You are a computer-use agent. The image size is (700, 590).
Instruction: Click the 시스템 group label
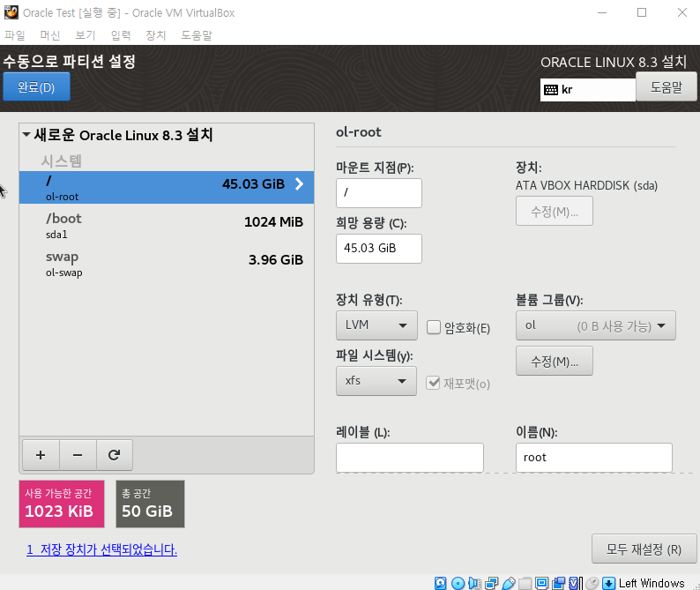click(61, 161)
